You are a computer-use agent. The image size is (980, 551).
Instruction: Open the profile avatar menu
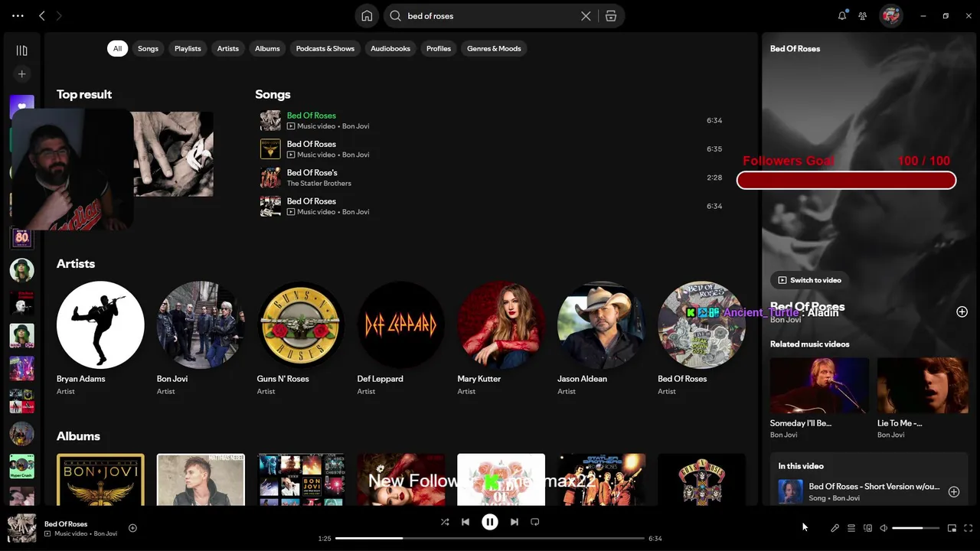point(890,15)
